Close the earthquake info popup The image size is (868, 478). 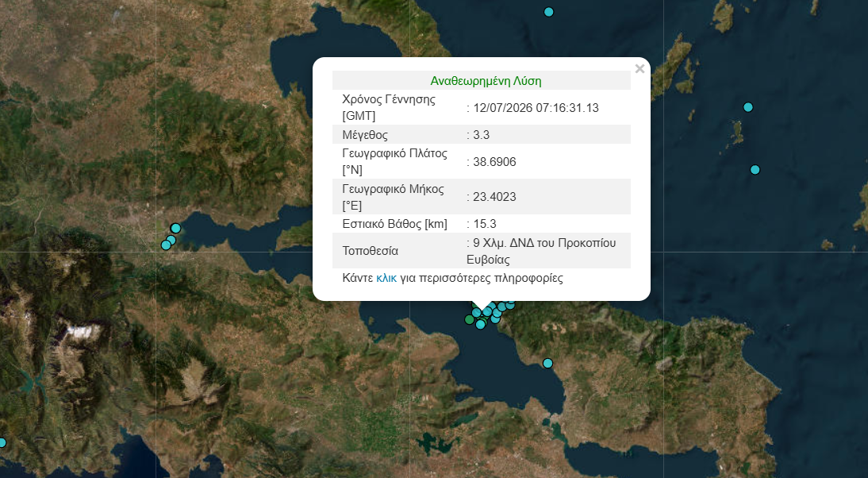pos(639,68)
